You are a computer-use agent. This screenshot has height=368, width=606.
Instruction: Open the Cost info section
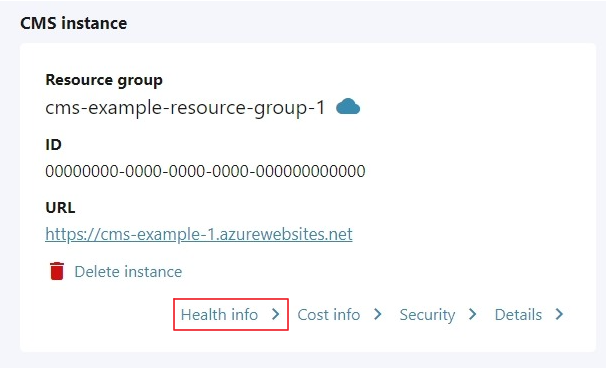pos(329,315)
